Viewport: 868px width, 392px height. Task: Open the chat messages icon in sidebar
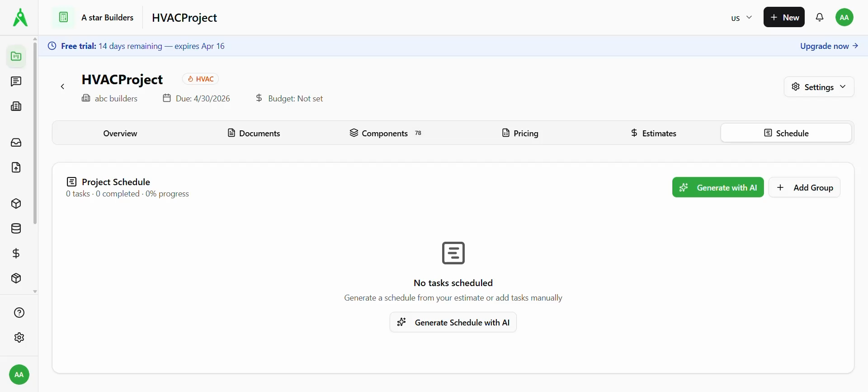[16, 81]
